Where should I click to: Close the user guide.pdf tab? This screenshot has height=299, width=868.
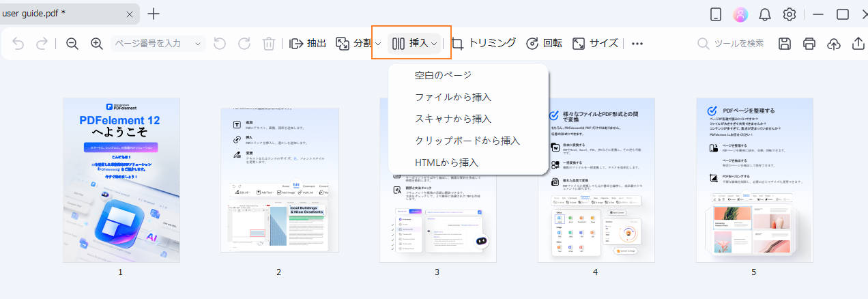point(130,14)
